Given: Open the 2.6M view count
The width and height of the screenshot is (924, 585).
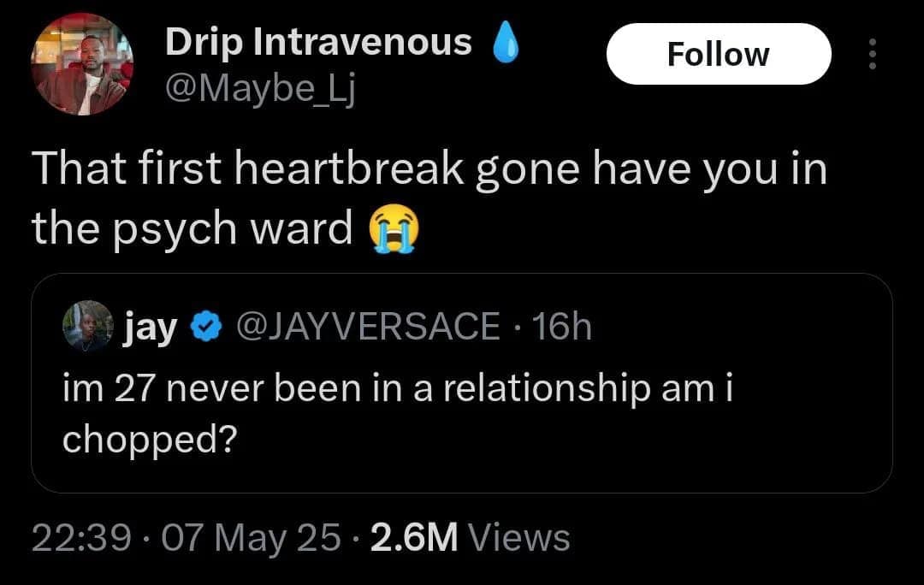Looking at the screenshot, I should 417,537.
